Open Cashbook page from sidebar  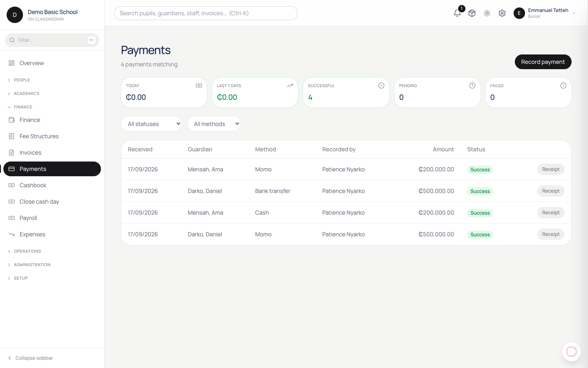[x=52, y=185]
